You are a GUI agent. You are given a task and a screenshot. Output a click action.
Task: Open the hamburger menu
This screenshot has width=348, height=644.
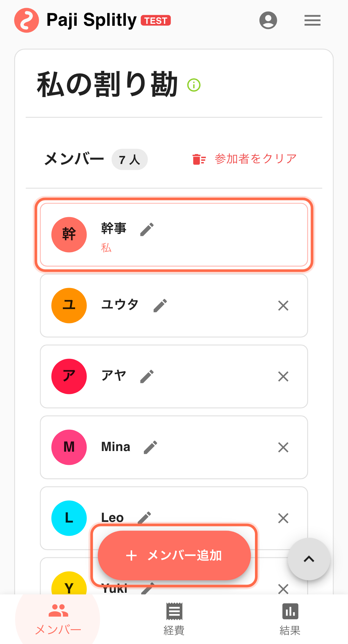click(312, 20)
